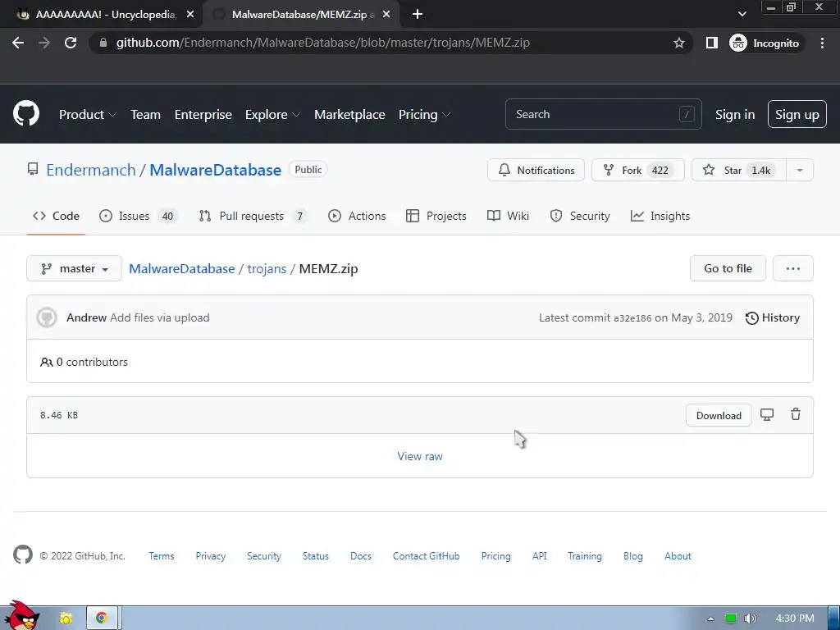This screenshot has width=840, height=630.
Task: View file History
Action: pos(772,317)
